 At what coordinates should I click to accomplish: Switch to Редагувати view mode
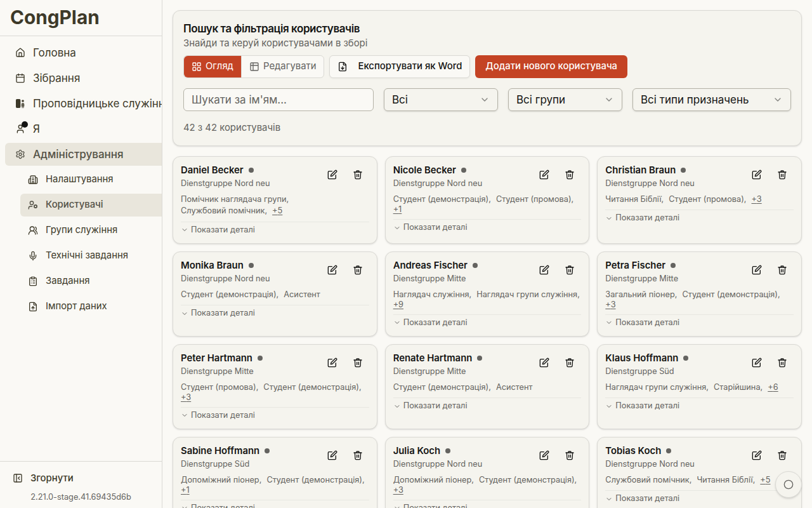click(283, 66)
